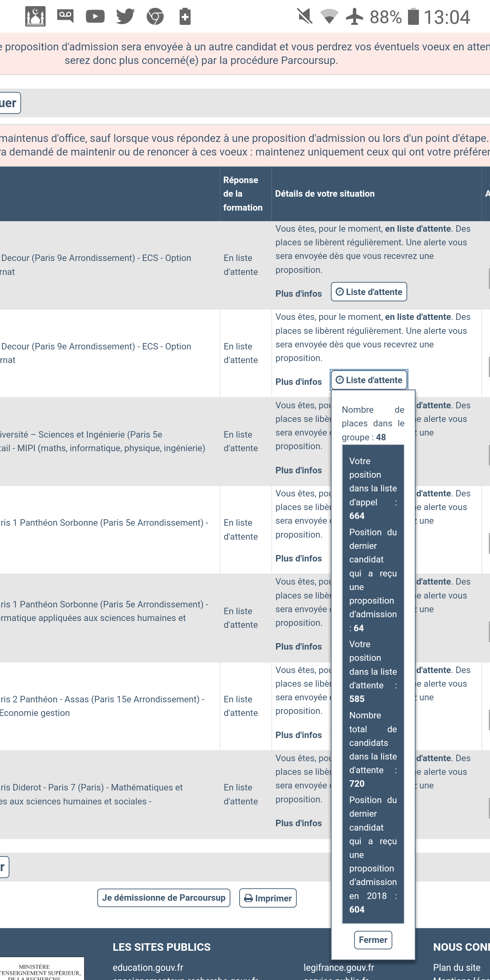Tap the airplane mode status icon
The image size is (490, 980).
tap(355, 17)
